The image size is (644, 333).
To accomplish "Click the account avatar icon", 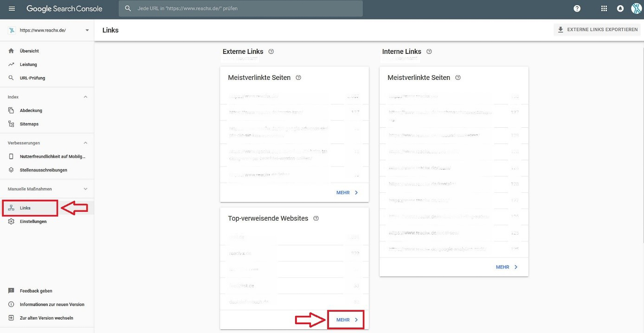I will coord(636,9).
